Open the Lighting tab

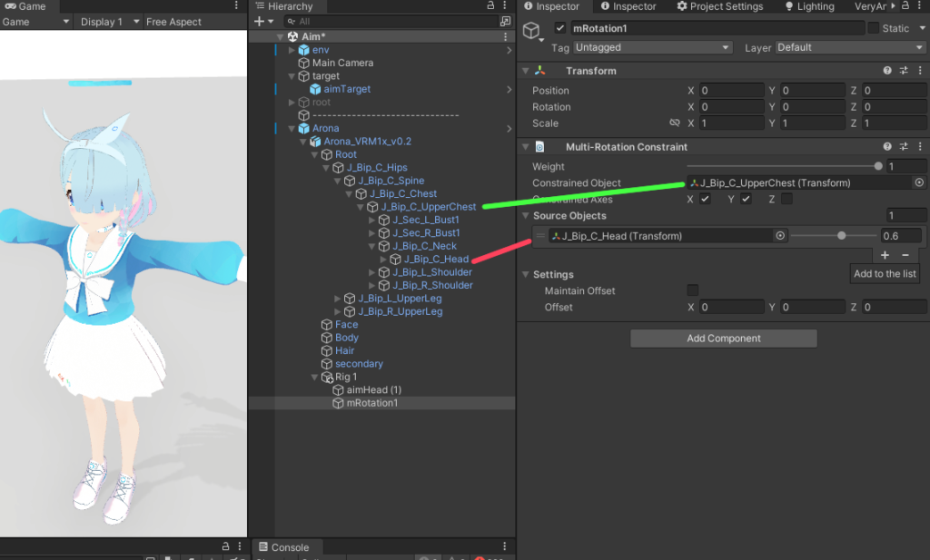(x=808, y=6)
